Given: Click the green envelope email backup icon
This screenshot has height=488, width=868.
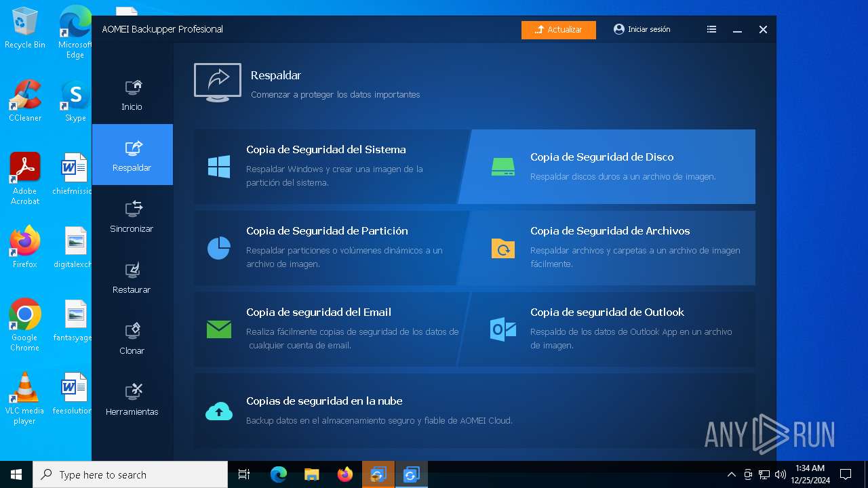Looking at the screenshot, I should pyautogui.click(x=219, y=329).
